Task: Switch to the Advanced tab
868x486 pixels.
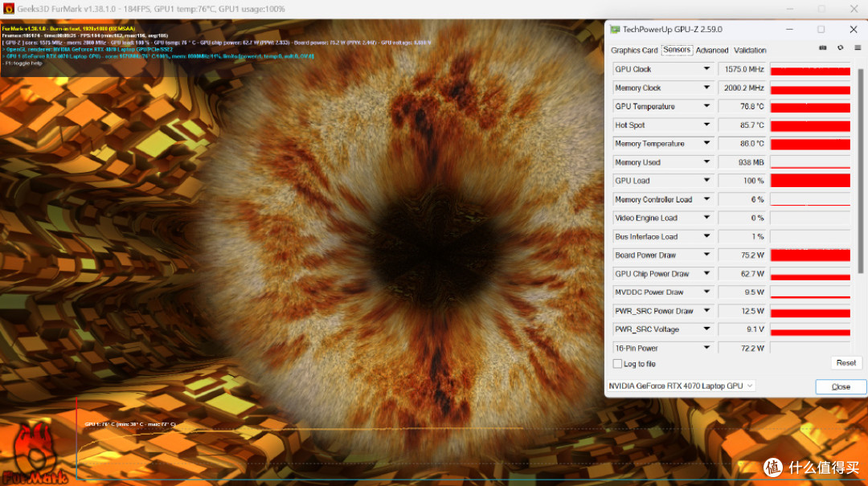Action: [712, 51]
